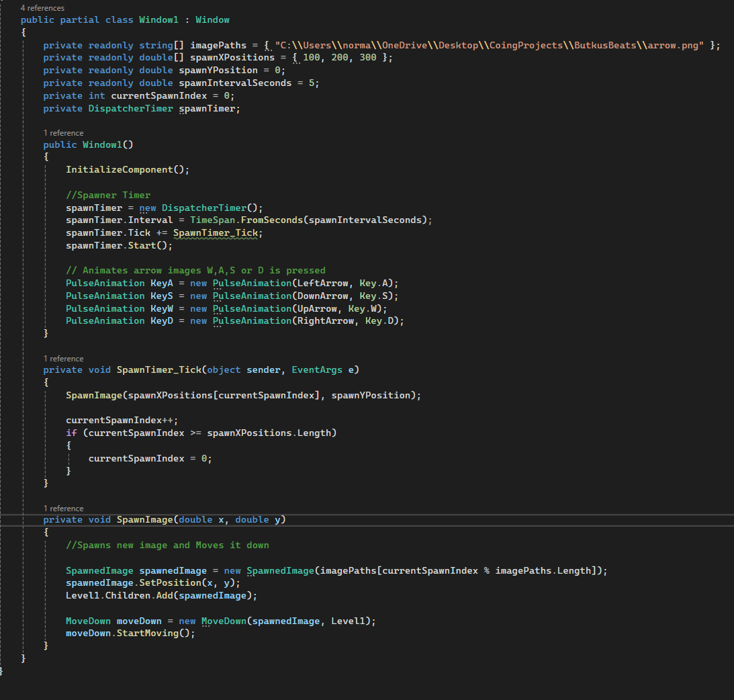Click the "DownArrow" argument
This screenshot has width=734, height=700.
click(322, 296)
